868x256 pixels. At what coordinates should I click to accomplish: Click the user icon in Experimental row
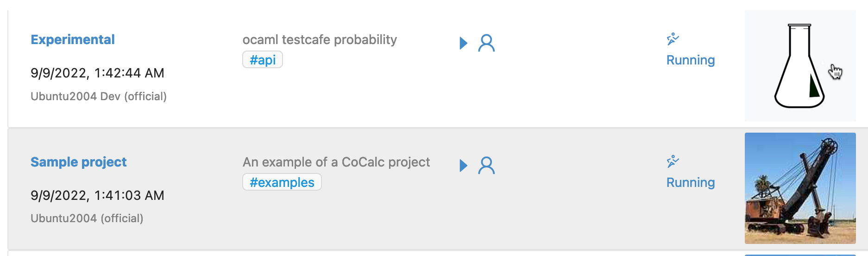(486, 43)
